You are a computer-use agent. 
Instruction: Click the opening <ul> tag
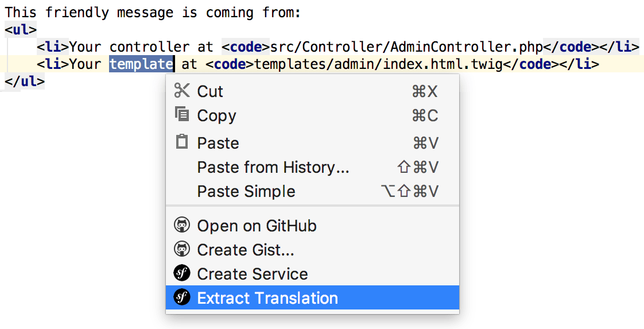point(21,30)
